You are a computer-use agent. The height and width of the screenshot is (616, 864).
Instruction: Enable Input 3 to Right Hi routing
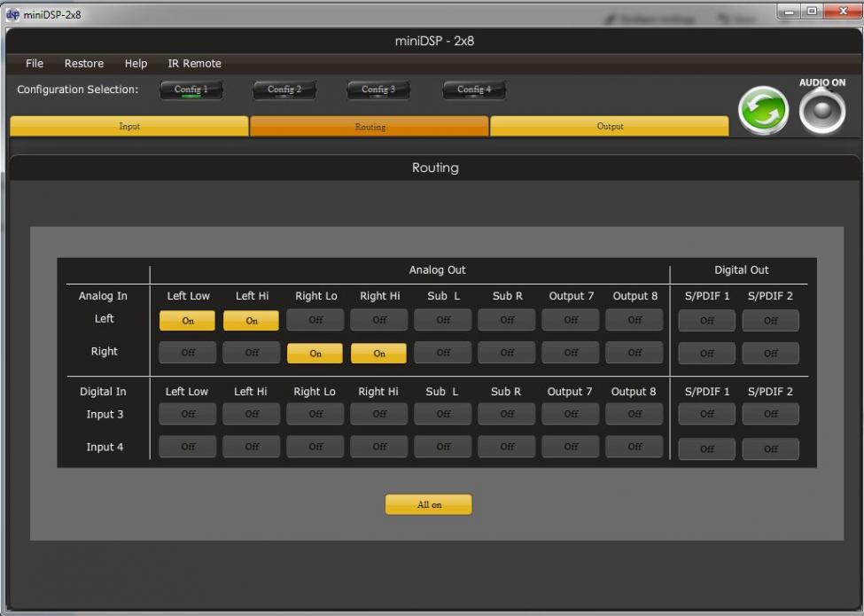click(x=379, y=414)
